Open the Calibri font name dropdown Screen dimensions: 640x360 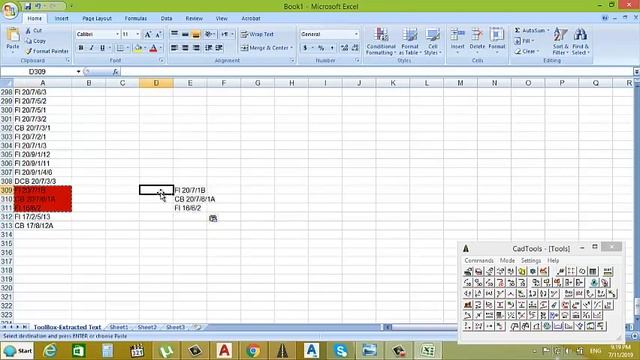click(118, 34)
